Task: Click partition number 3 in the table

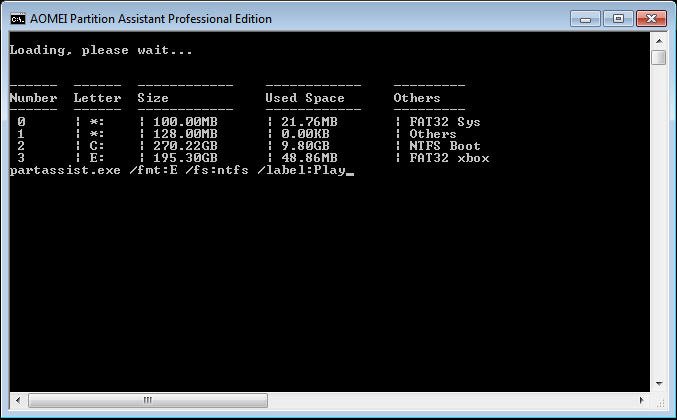Action: [x=21, y=158]
